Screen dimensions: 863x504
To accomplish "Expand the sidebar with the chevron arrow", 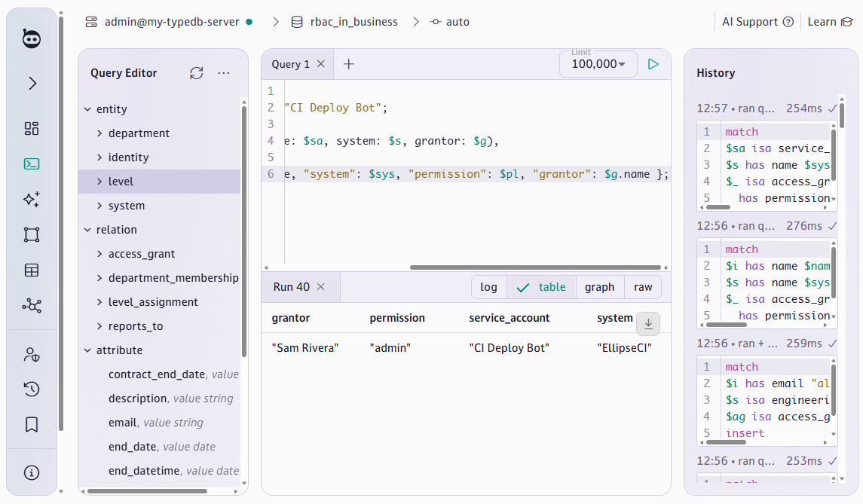I will click(32, 83).
